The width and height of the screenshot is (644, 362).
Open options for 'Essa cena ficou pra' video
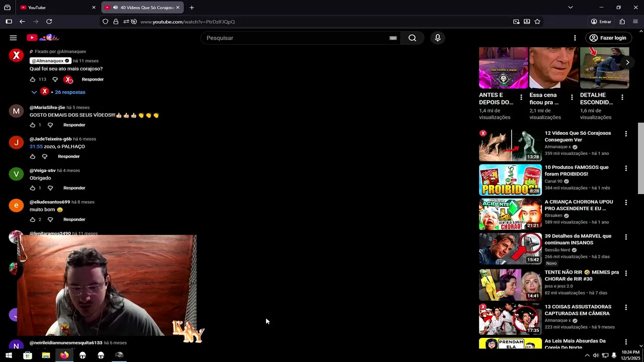point(572,98)
